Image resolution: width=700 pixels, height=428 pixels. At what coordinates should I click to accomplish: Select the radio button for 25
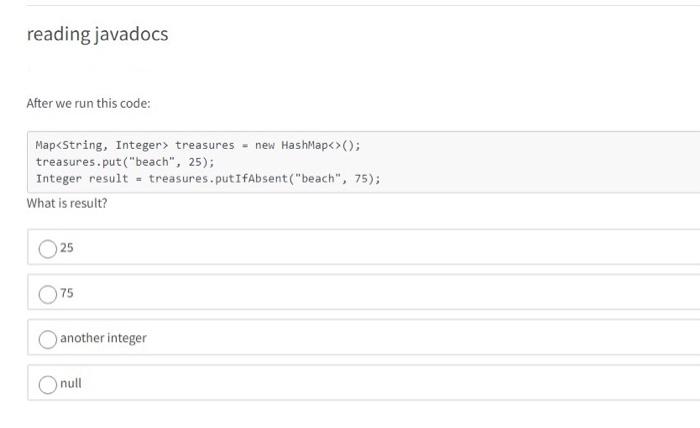[x=47, y=248]
